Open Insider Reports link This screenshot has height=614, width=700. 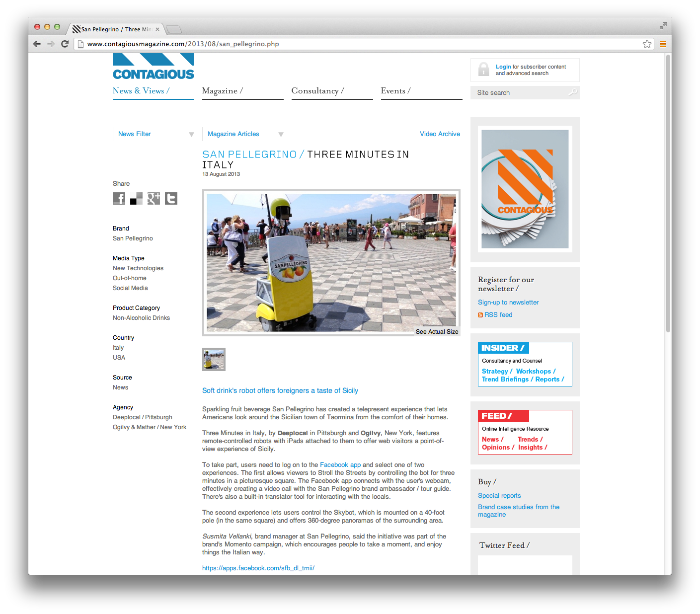tap(549, 379)
